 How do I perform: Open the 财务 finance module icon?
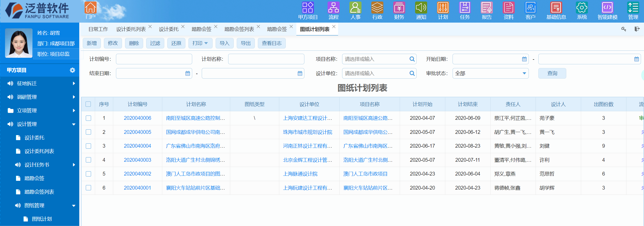coord(399,8)
